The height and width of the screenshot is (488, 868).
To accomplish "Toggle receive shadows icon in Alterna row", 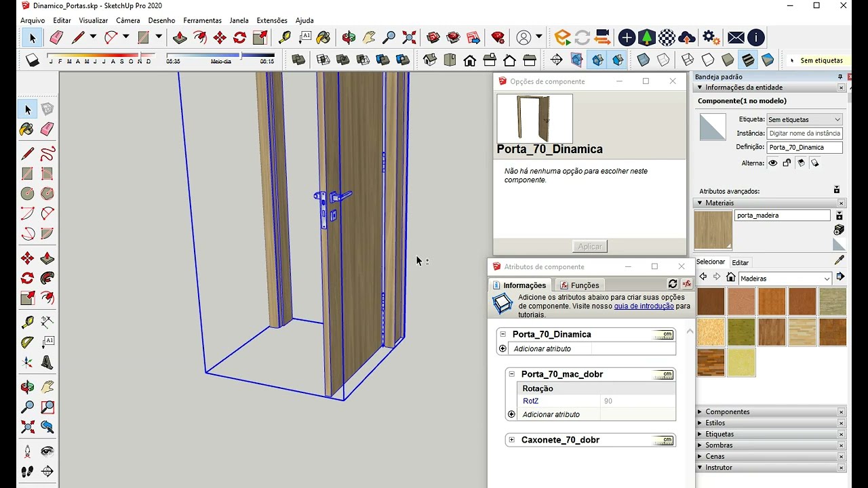I will pyautogui.click(x=815, y=163).
